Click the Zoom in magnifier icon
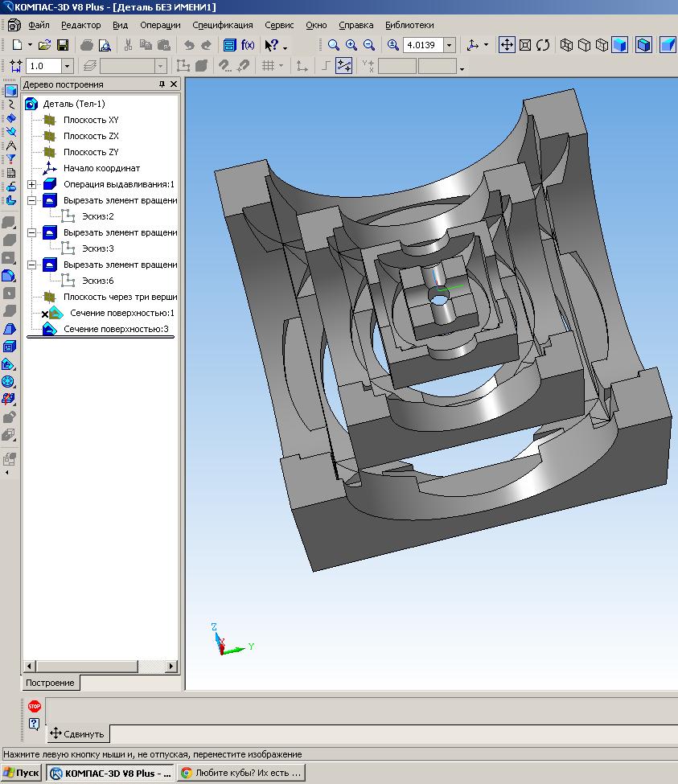The image size is (678, 784). pos(351,45)
